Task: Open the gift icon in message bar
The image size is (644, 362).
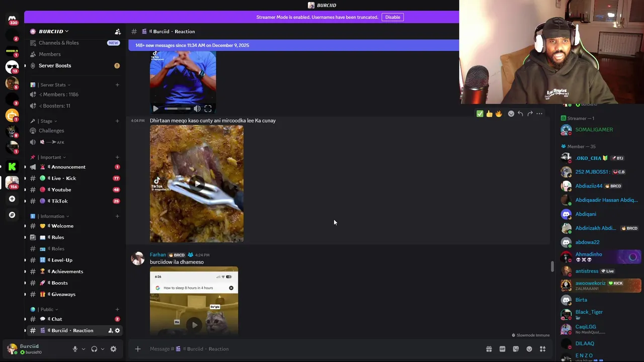Action: click(x=489, y=349)
